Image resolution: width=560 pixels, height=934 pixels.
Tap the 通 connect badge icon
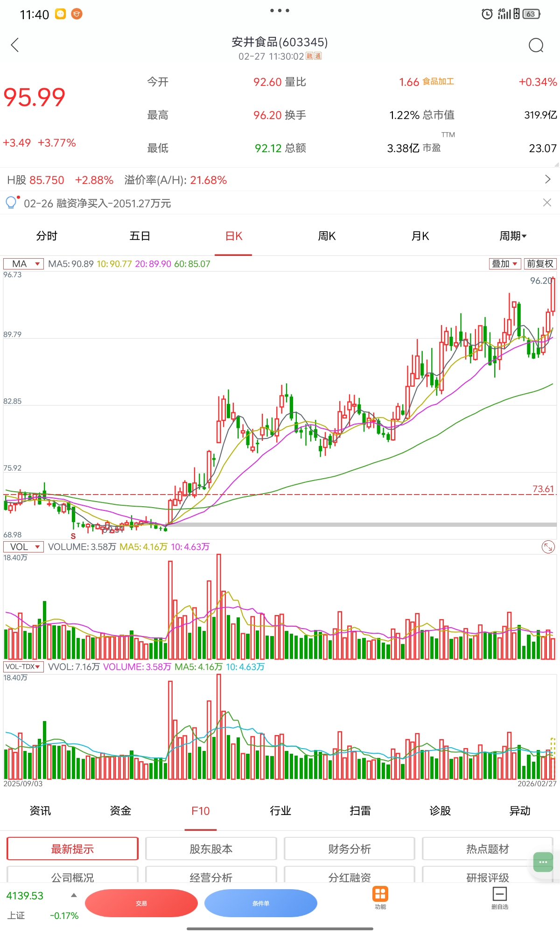coord(318,56)
